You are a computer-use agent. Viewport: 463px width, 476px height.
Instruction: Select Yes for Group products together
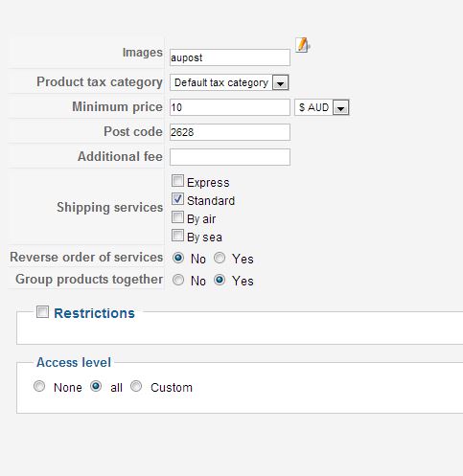(220, 280)
